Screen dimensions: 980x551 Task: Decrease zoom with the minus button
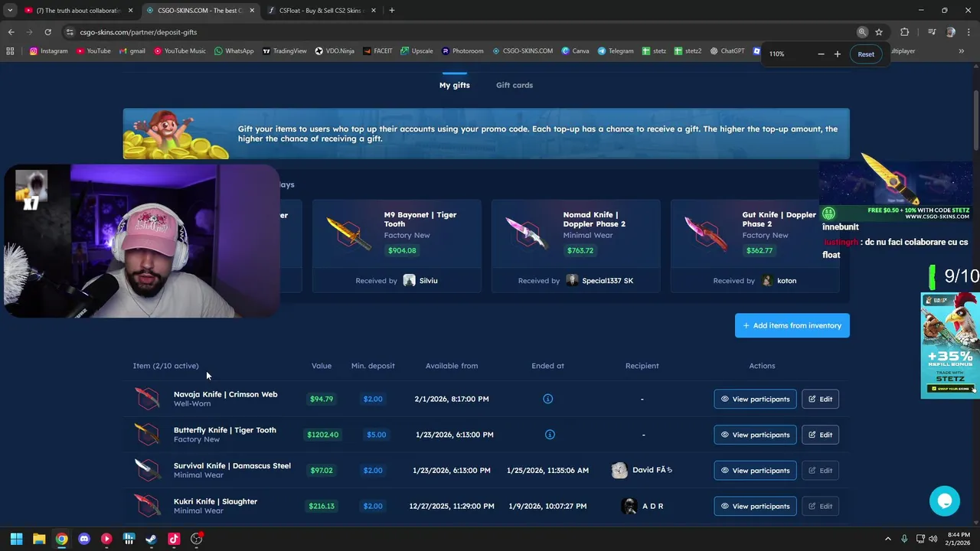(821, 54)
